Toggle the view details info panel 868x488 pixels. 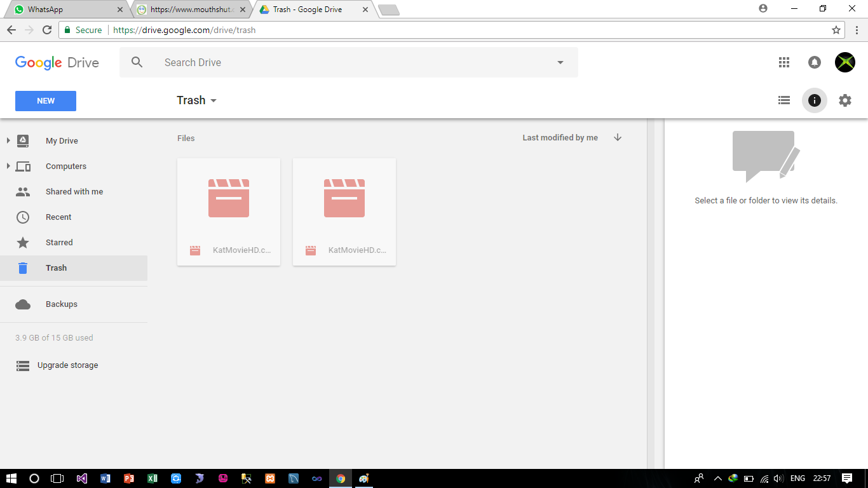[x=814, y=100]
